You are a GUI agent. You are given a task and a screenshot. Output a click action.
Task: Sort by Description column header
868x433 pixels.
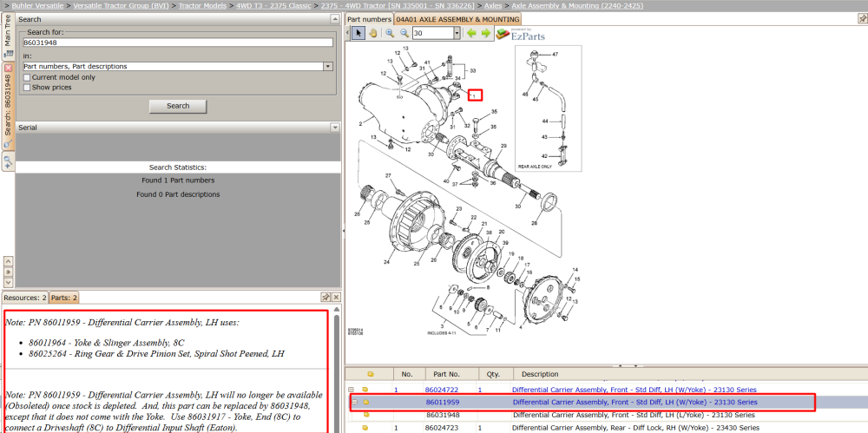[x=540, y=374]
